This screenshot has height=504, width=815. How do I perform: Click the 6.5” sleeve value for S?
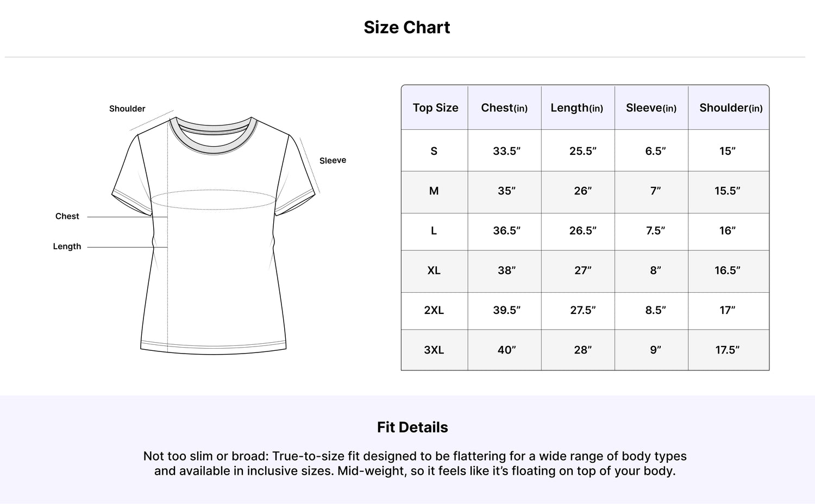click(655, 151)
